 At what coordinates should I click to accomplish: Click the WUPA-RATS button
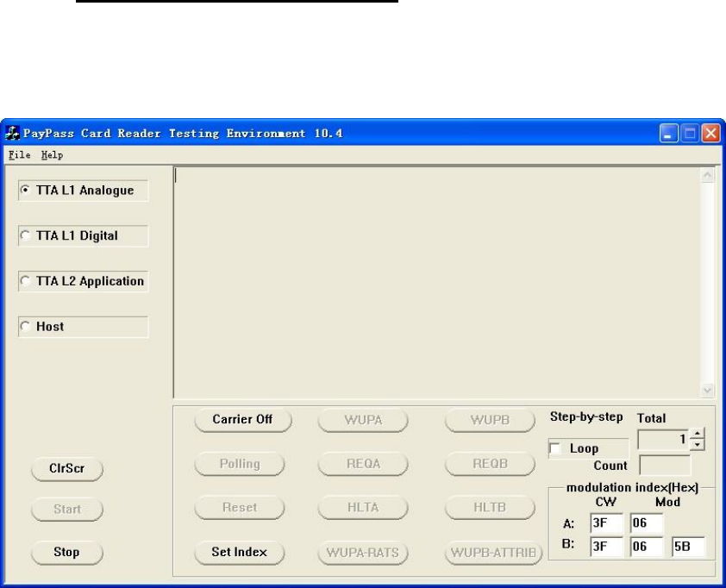coord(363,553)
